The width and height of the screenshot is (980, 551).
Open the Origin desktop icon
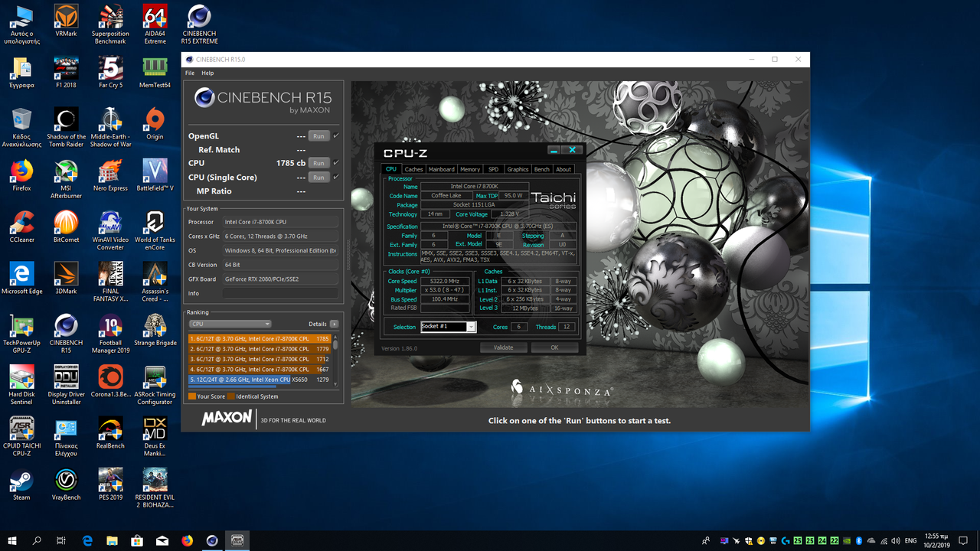pos(155,124)
